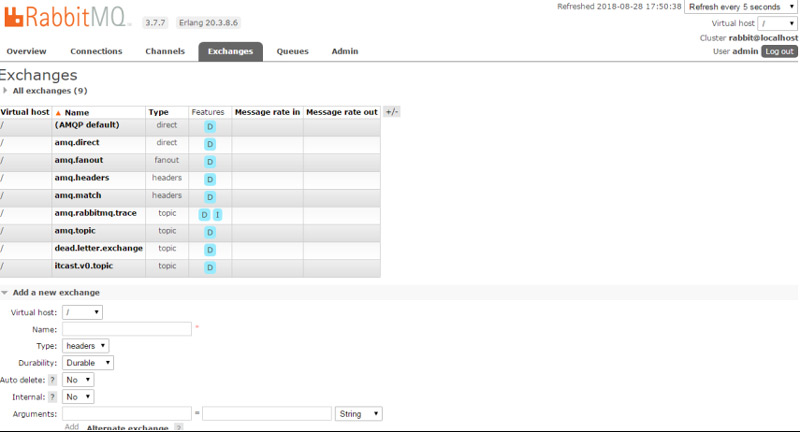
Task: Open the Durability dropdown
Action: (88, 363)
